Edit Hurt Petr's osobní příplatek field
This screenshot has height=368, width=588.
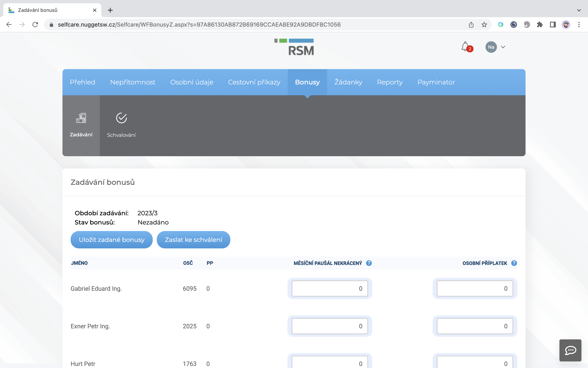475,362
